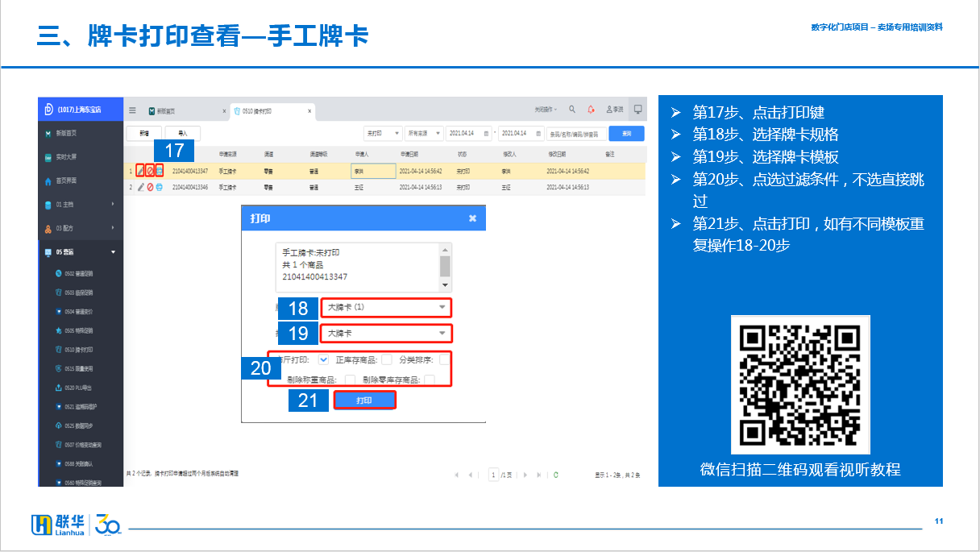Open the red notification bell icon
Image resolution: width=980 pixels, height=552 pixels.
point(591,110)
